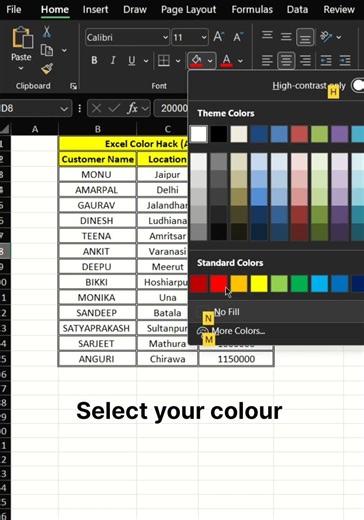Image resolution: width=364 pixels, height=520 pixels.
Task: Select cell with value 1150000
Action: point(236,359)
